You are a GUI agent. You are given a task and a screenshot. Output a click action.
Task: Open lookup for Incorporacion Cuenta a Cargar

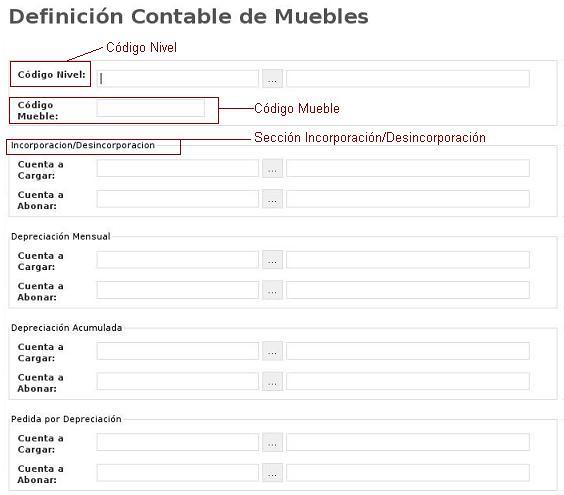click(272, 168)
